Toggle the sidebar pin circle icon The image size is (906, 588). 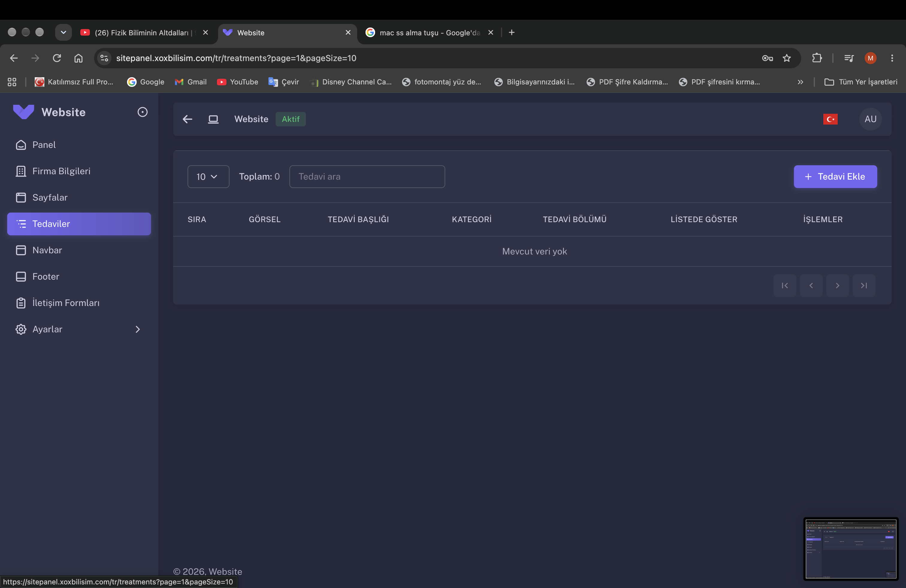142,112
